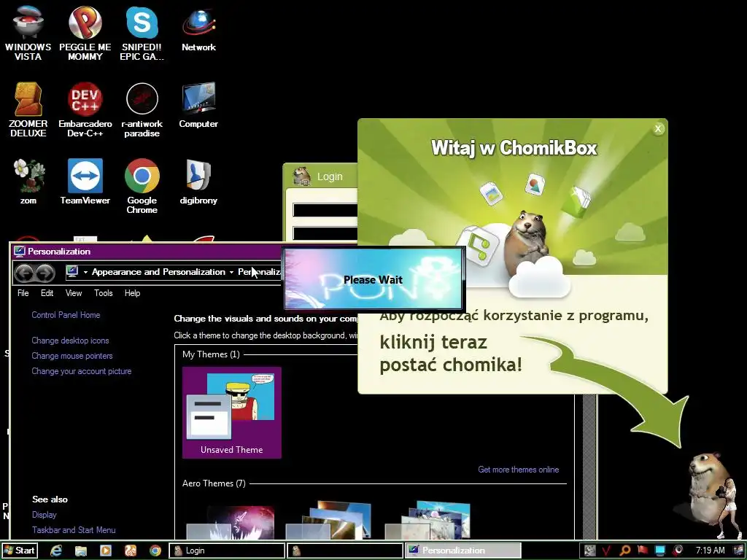The width and height of the screenshot is (747, 560).
Task: Open the Display link under See also
Action: click(44, 515)
